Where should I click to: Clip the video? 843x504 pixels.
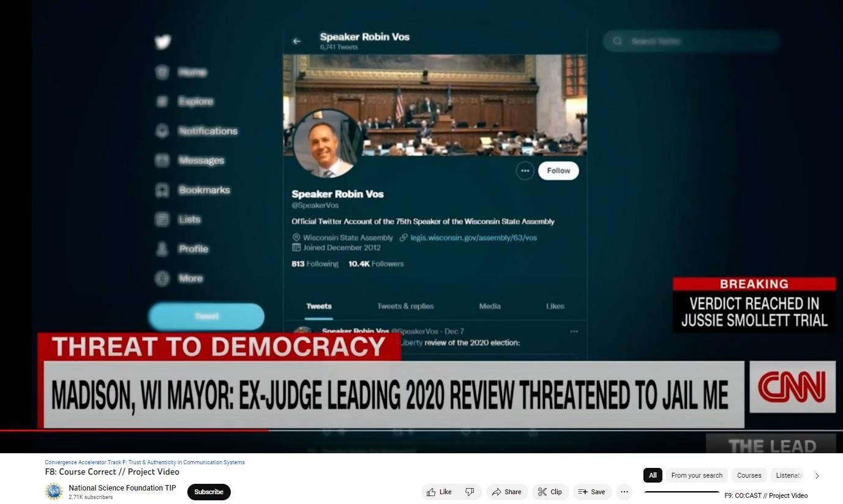550,492
